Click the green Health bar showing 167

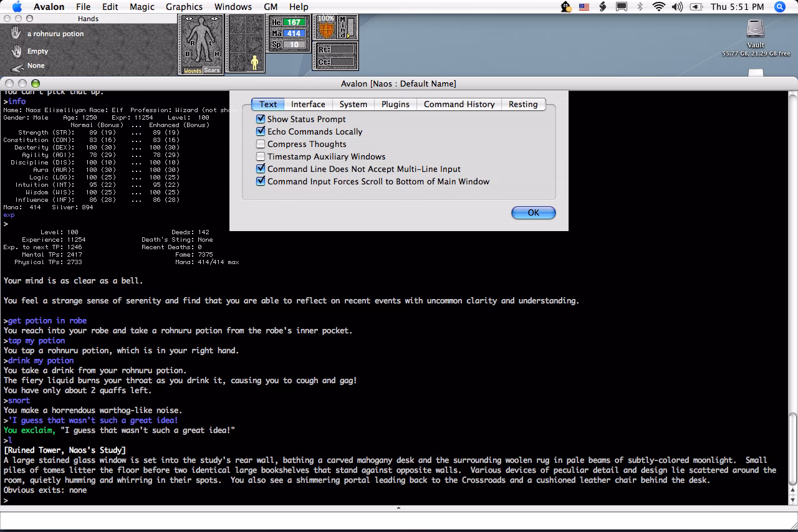pyautogui.click(x=294, y=22)
